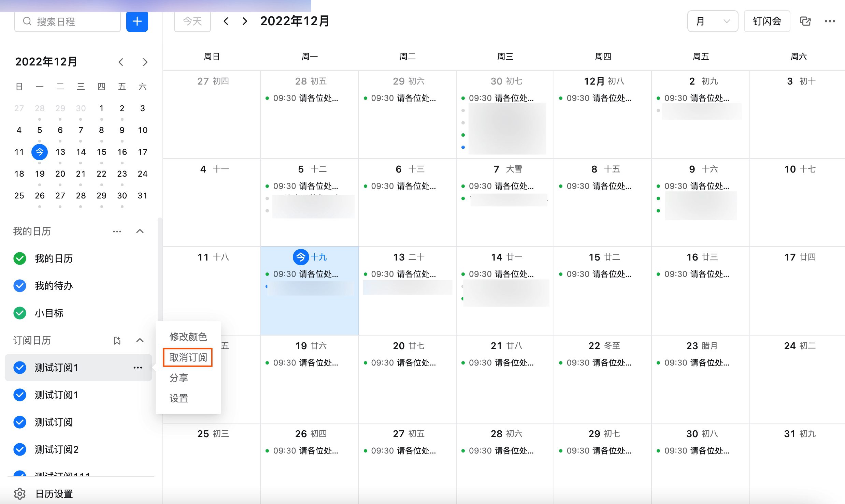845x504 pixels.
Task: Open the top-right more options ellipsis
Action: [830, 21]
